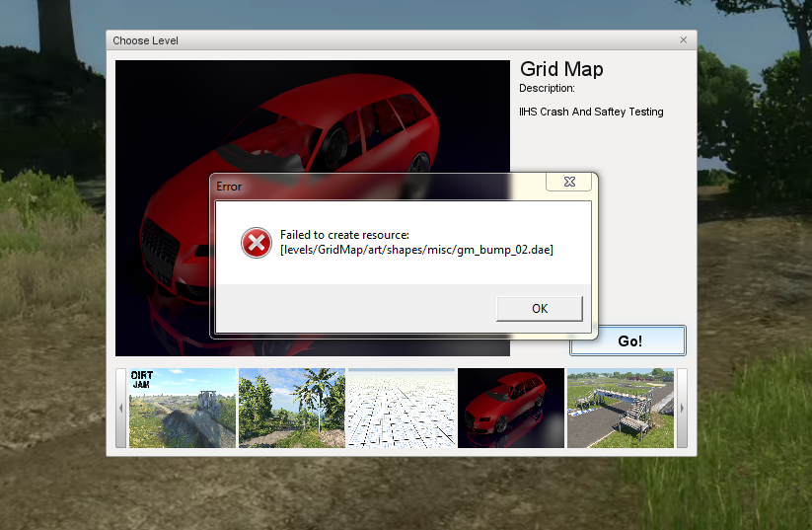Select the tropical palm tree level thumbnail

[292, 408]
